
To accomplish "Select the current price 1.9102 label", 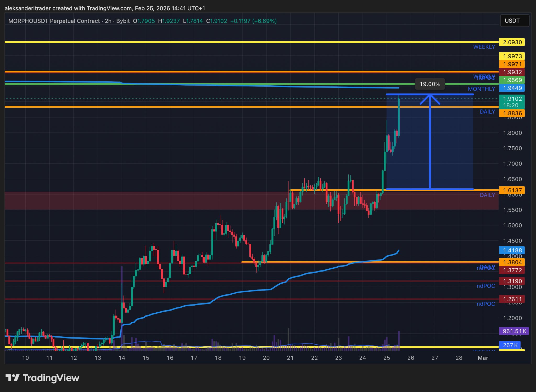I will point(512,99).
